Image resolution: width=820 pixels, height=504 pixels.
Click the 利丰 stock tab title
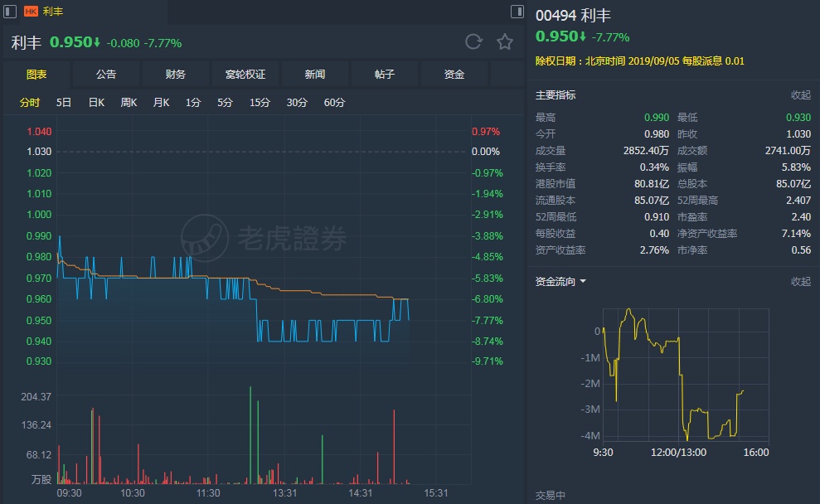tap(53, 12)
